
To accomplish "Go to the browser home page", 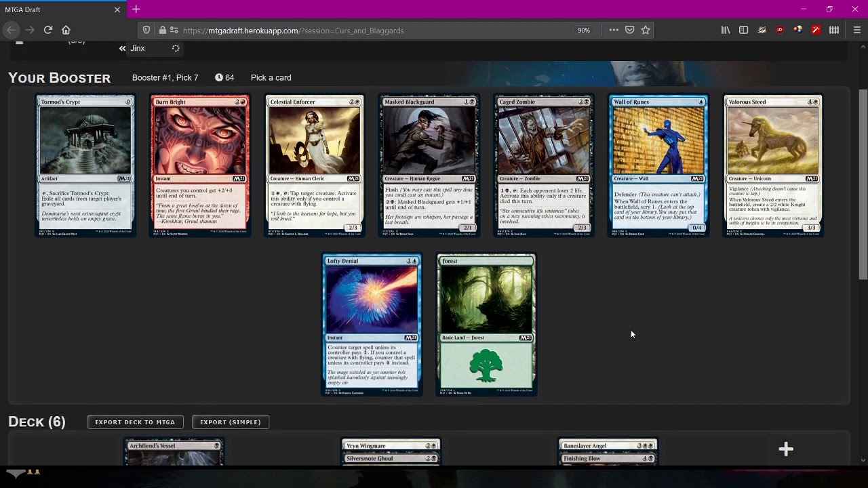I will (66, 30).
